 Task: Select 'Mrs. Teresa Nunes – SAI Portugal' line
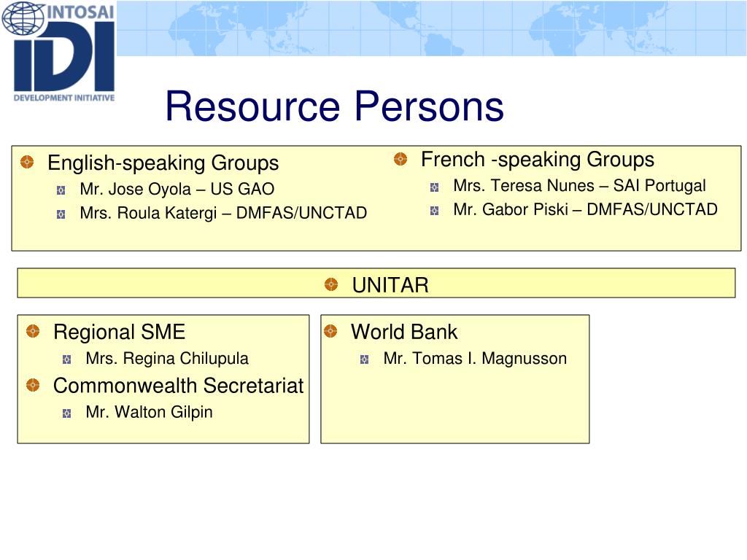click(x=579, y=186)
